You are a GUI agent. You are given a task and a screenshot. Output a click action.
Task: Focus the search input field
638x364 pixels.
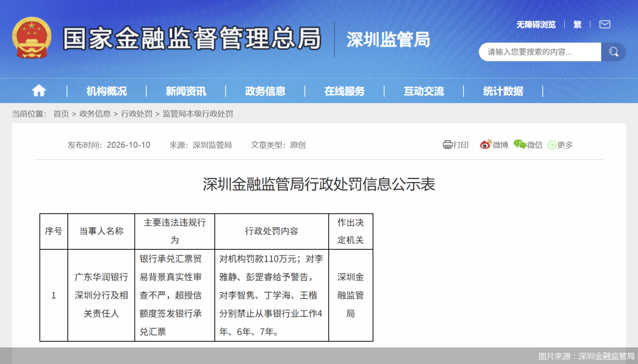tap(540, 52)
